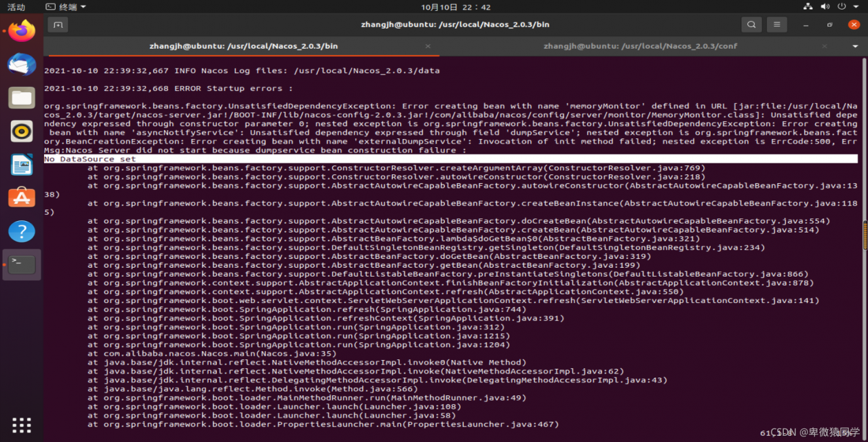Viewport: 868px width, 442px height.
Task: Open the system menu dropdown arrow
Action: pos(857,7)
